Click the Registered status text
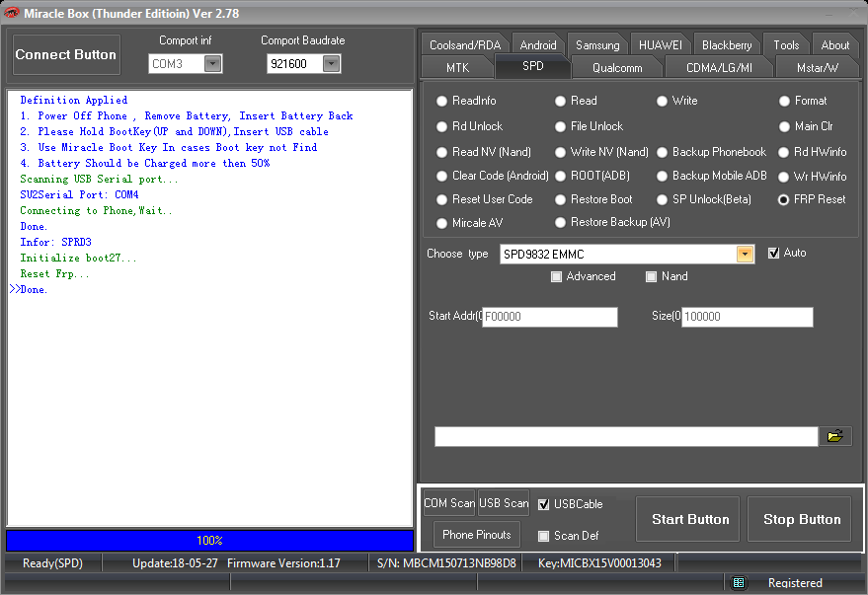Image resolution: width=868 pixels, height=595 pixels. [795, 583]
